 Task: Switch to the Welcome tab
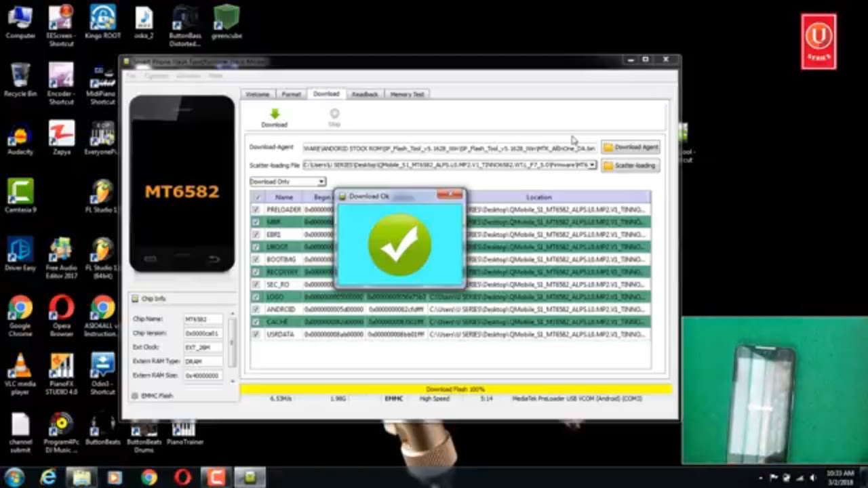pyautogui.click(x=258, y=94)
